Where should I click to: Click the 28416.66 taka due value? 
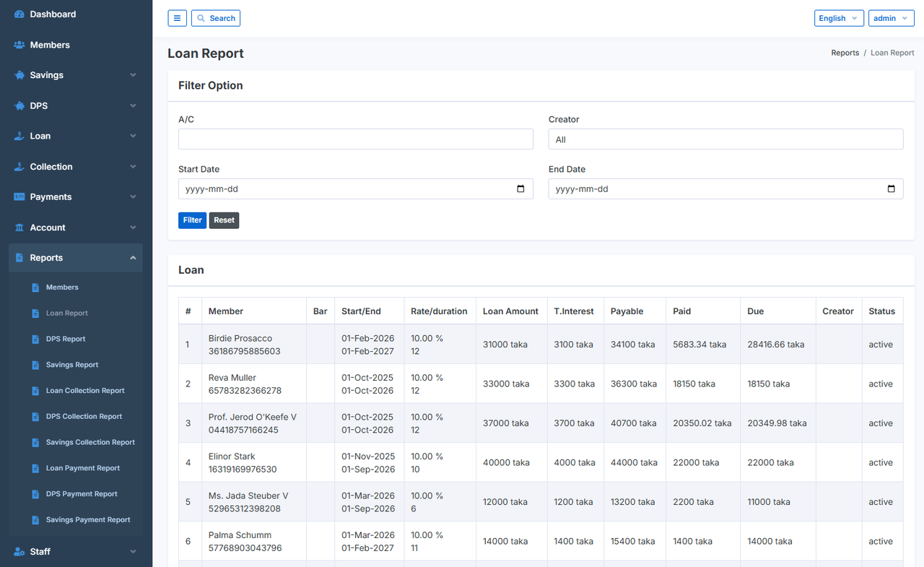click(776, 345)
